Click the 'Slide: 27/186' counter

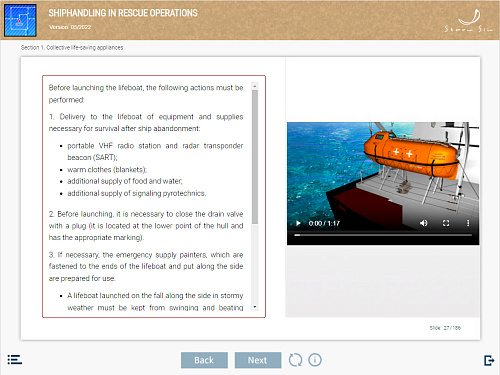[x=445, y=328]
